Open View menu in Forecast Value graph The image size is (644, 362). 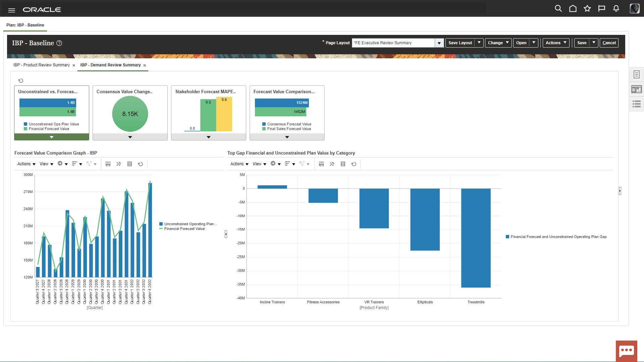click(x=46, y=164)
